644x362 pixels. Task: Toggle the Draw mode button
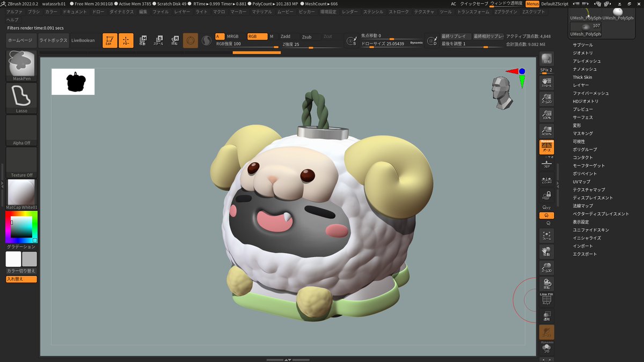click(126, 40)
